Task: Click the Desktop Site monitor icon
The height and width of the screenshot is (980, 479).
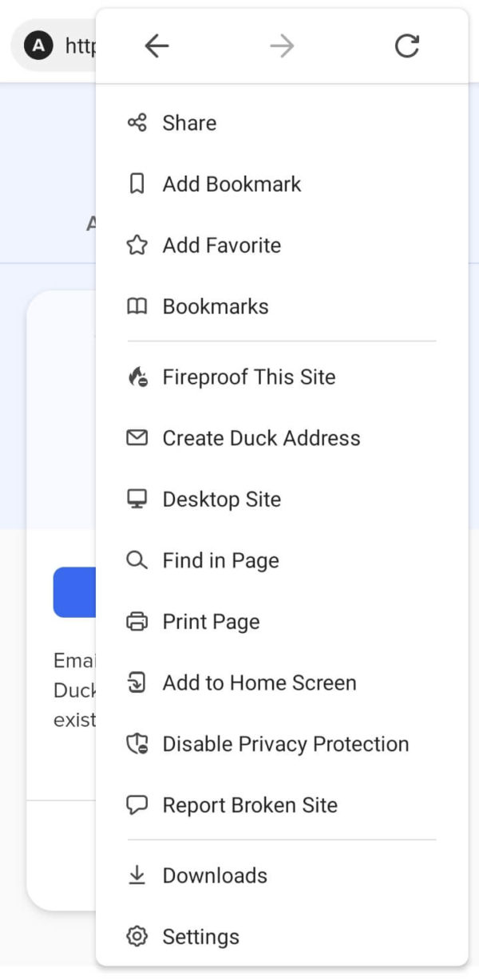Action: click(x=137, y=499)
